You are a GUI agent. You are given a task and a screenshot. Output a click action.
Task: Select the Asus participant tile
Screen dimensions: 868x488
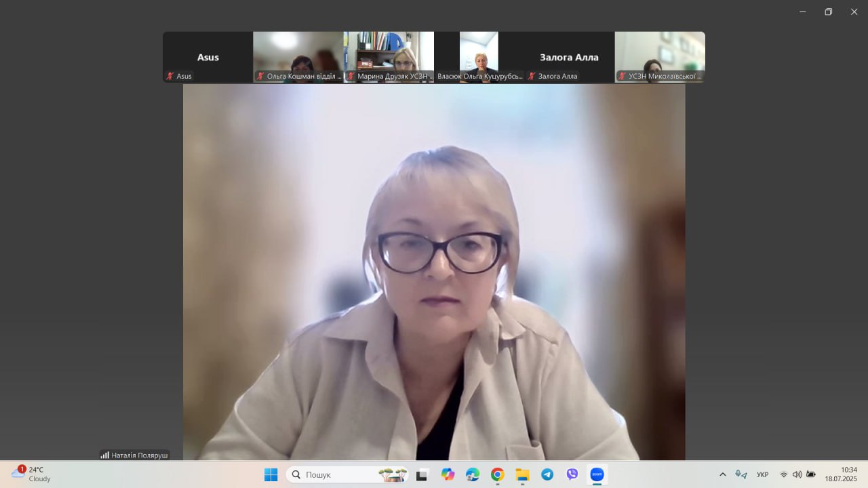point(208,57)
